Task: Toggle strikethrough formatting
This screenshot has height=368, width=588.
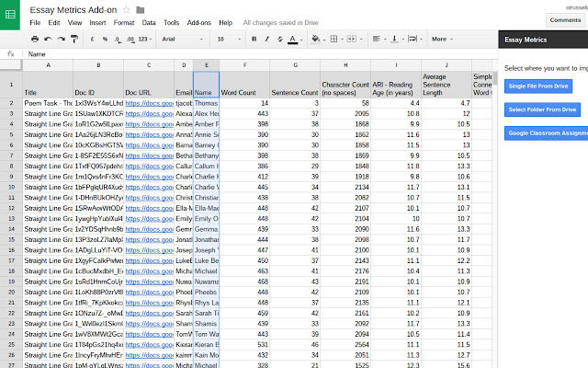Action: pyautogui.click(x=279, y=39)
